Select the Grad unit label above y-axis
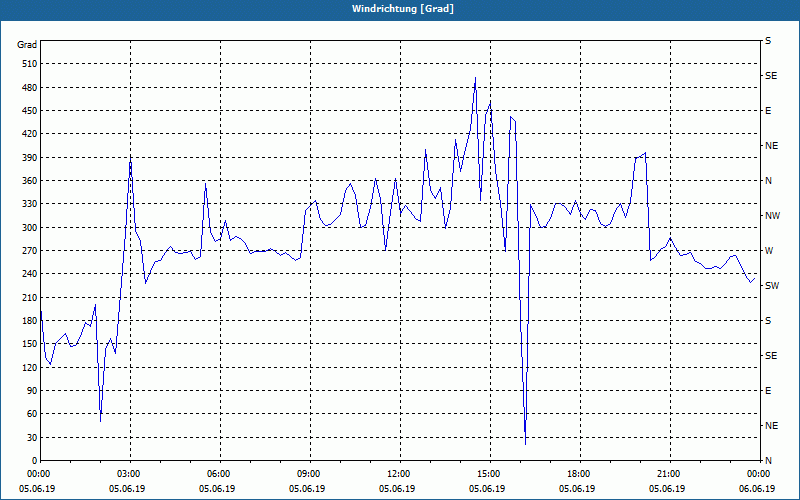The width and height of the screenshot is (800, 500). (x=27, y=45)
